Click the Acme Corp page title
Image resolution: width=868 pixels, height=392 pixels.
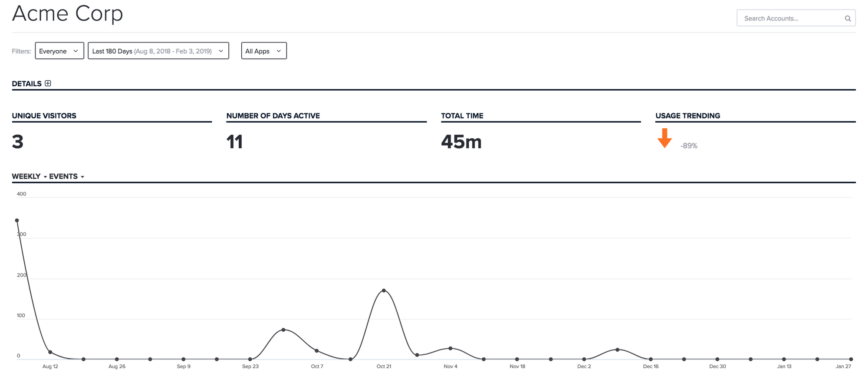click(x=67, y=13)
